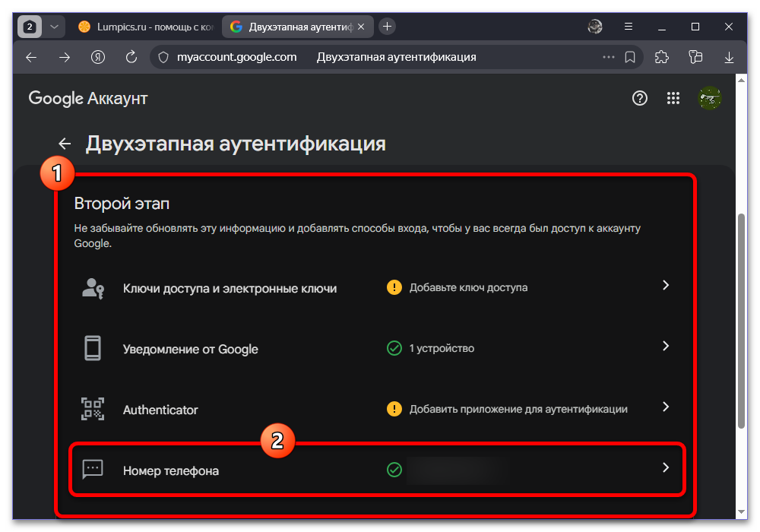Open browser extensions puzzle icon
Screen dimensions: 760x532
[x=662, y=57]
